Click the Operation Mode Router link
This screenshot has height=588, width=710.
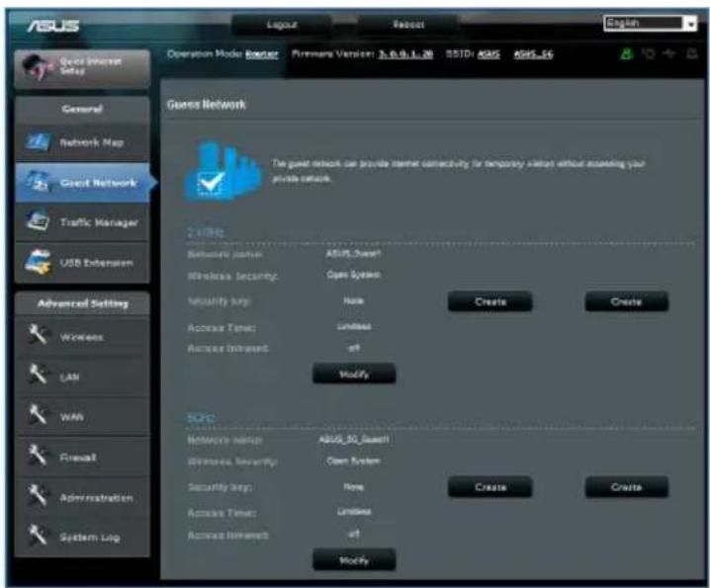click(262, 54)
